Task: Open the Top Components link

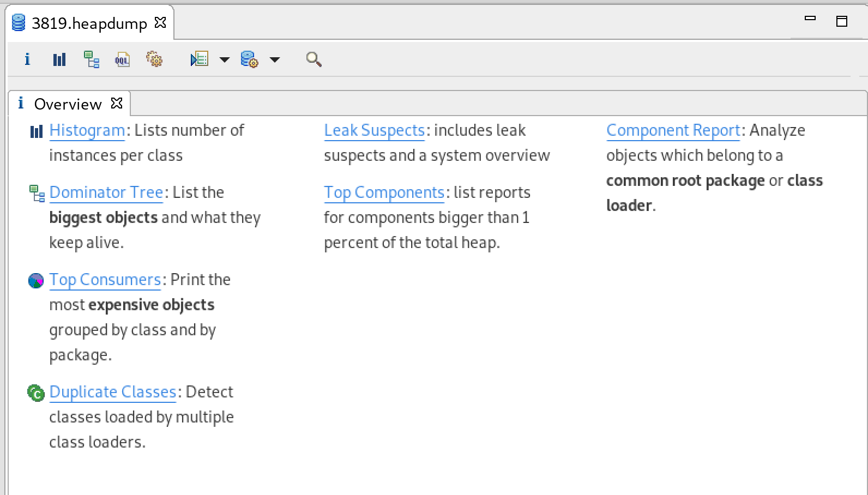Action: click(384, 192)
